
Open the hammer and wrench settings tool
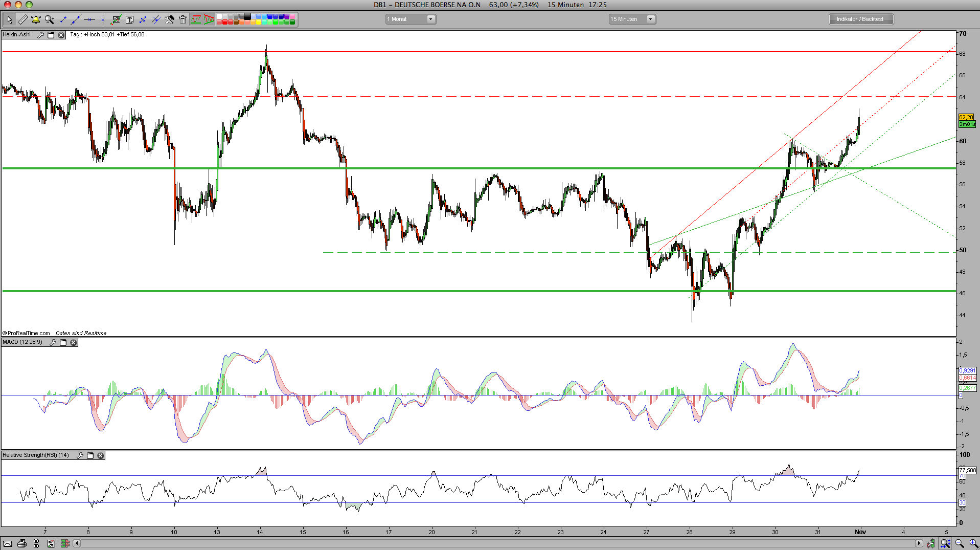point(169,19)
